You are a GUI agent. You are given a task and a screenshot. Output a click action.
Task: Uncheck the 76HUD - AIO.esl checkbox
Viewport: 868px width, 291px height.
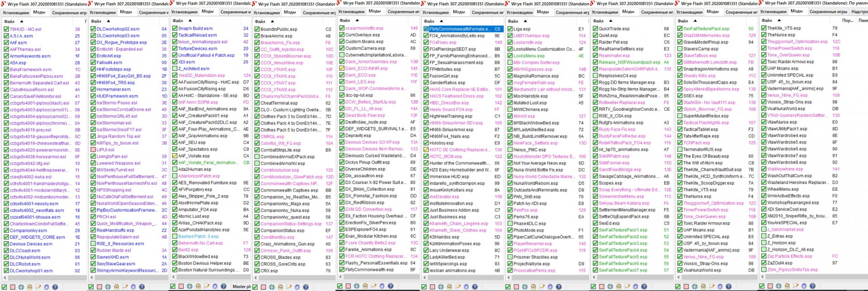pyautogui.click(x=6, y=29)
